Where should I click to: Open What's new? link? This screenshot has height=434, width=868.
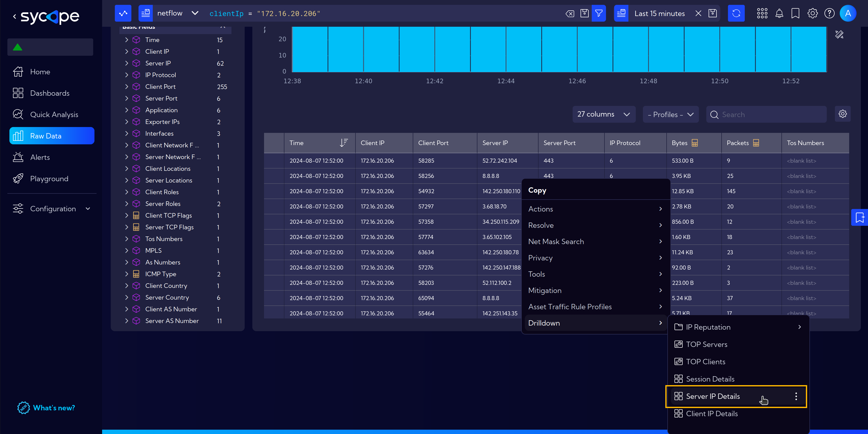click(46, 408)
